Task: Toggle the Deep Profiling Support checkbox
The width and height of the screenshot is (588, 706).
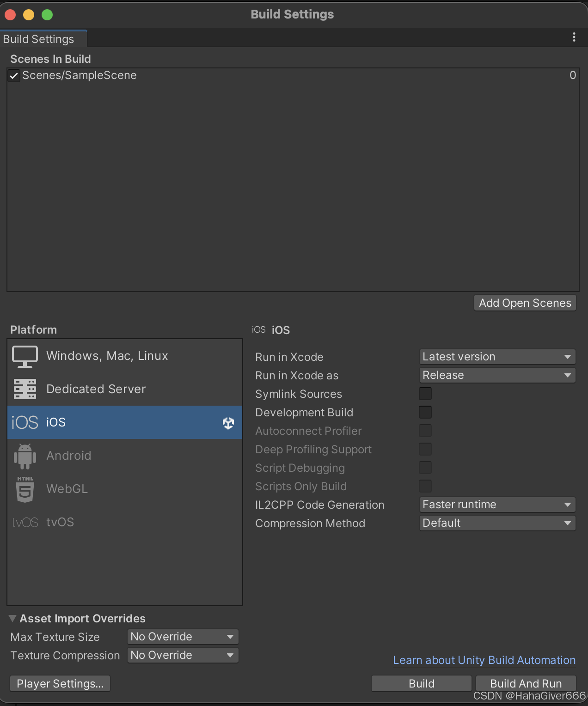Action: pos(425,449)
